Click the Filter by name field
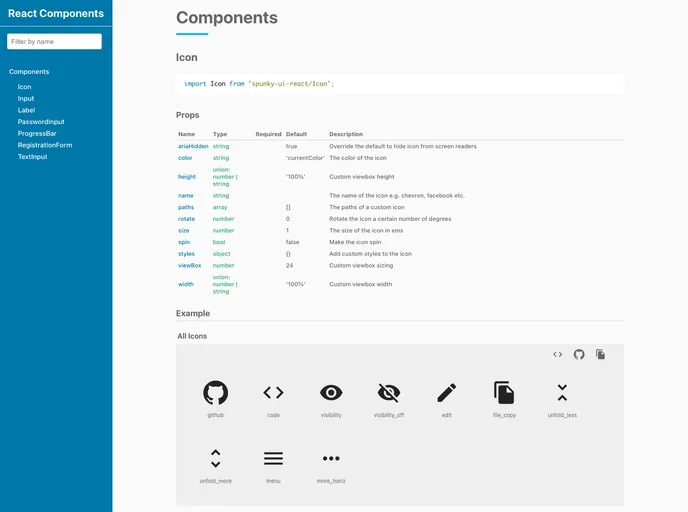Image resolution: width=688 pixels, height=512 pixels. (x=55, y=41)
